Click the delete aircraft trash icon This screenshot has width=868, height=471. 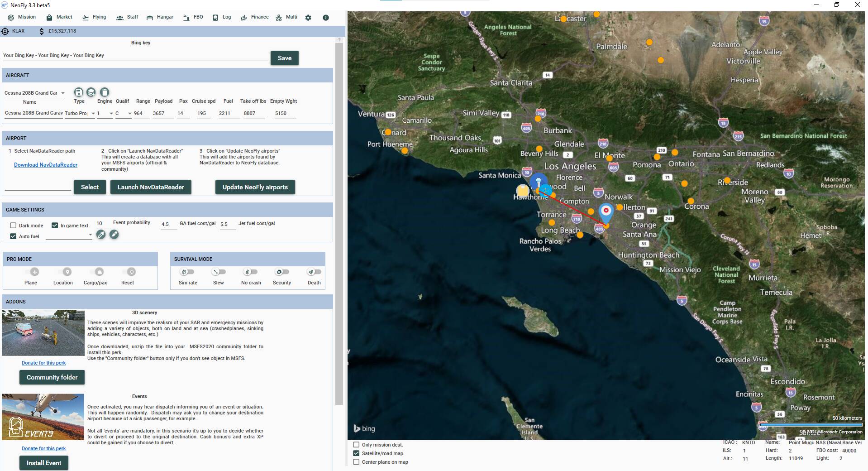[105, 92]
